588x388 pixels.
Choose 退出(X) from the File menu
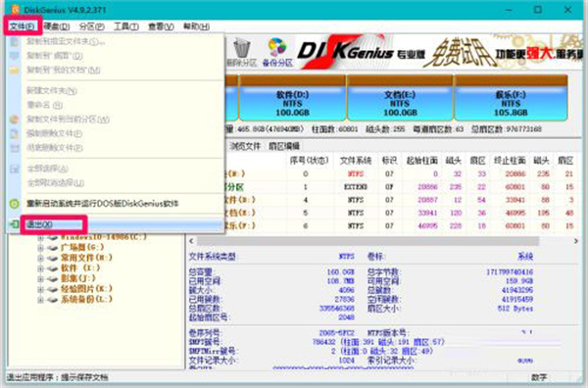(x=116, y=224)
